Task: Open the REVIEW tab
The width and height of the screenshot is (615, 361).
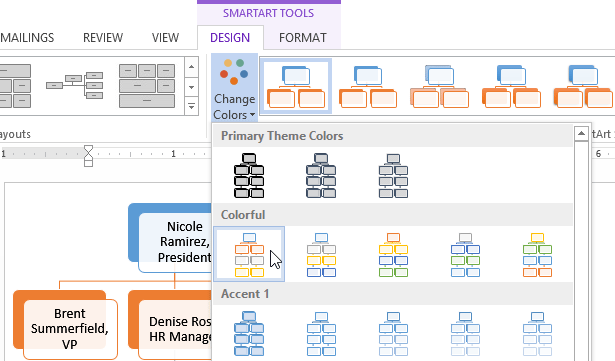Action: tap(103, 38)
